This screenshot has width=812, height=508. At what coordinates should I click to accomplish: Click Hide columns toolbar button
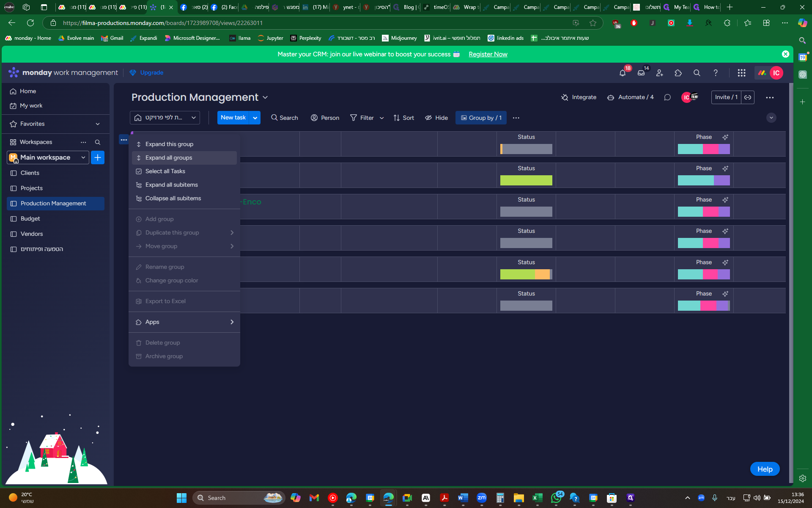(436, 118)
